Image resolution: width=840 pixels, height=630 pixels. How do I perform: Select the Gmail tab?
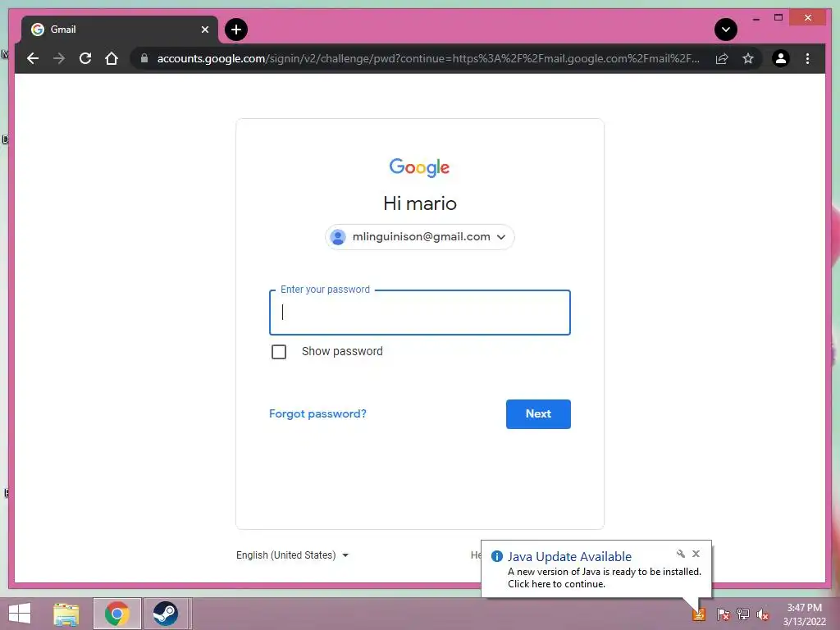pyautogui.click(x=120, y=30)
